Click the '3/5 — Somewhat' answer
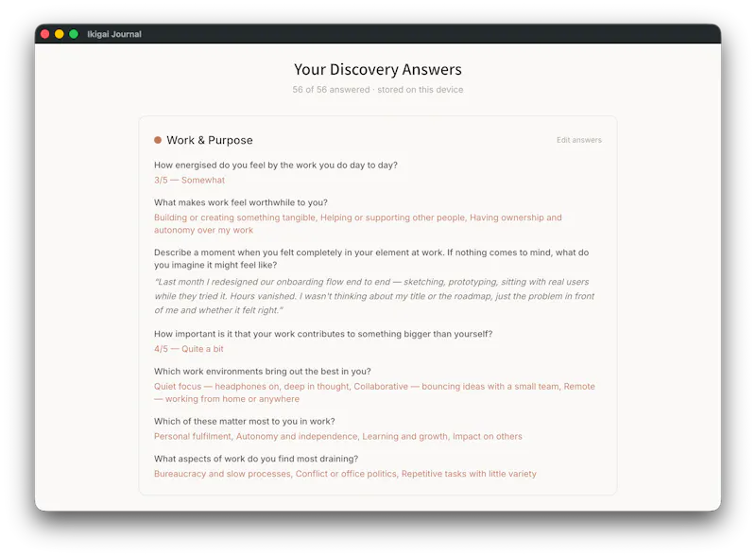The width and height of the screenshot is (756, 557). (x=189, y=180)
